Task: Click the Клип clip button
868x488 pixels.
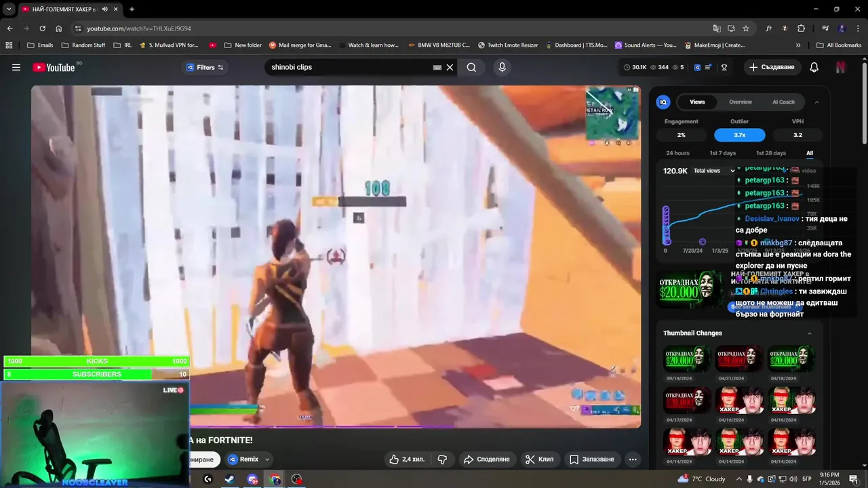Action: (540, 459)
